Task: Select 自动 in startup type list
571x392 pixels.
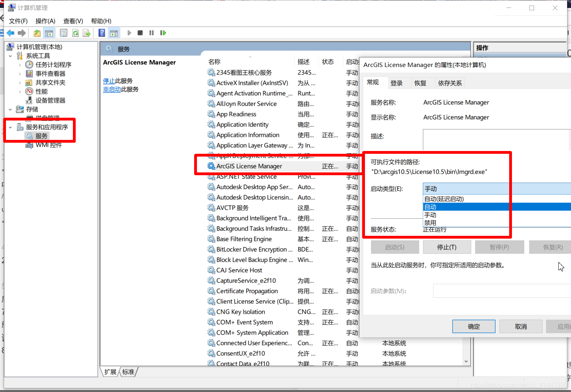Action: pos(430,207)
